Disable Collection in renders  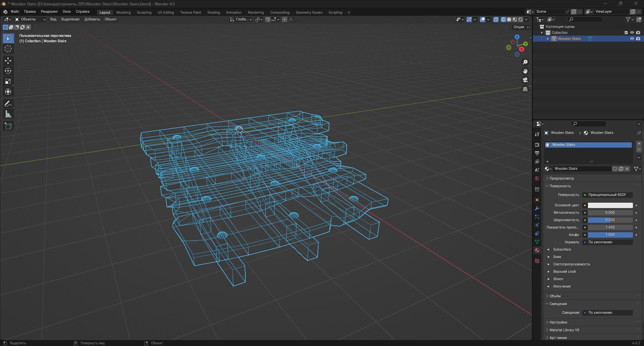(638, 33)
